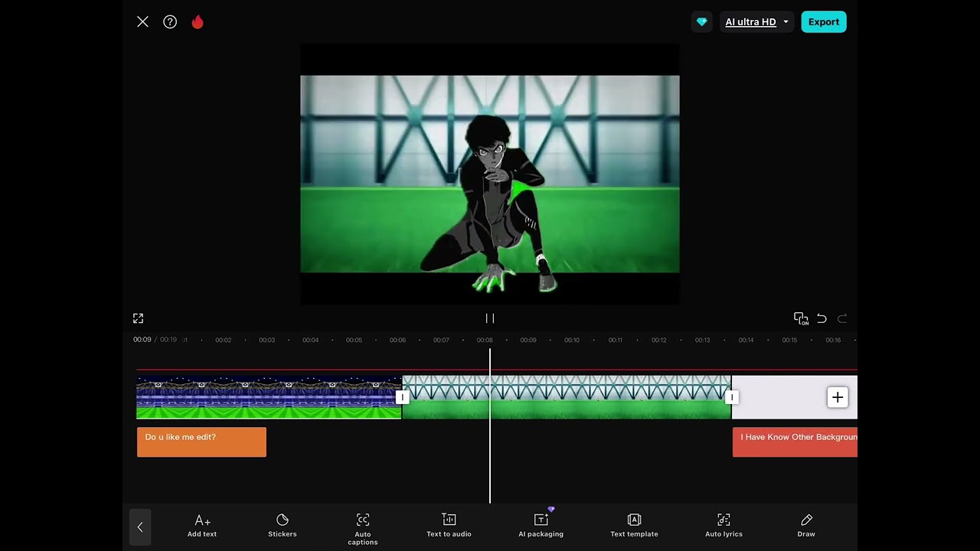Select the 'I Have Know Other Background' text clip
Viewport: 980px width, 551px height.
point(795,442)
